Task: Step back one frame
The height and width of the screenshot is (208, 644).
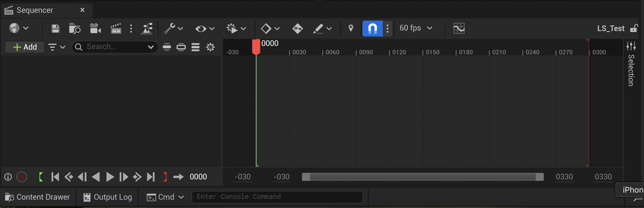Action: point(82,177)
